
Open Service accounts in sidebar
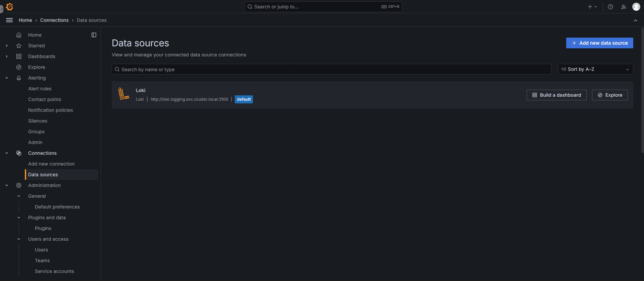54,271
